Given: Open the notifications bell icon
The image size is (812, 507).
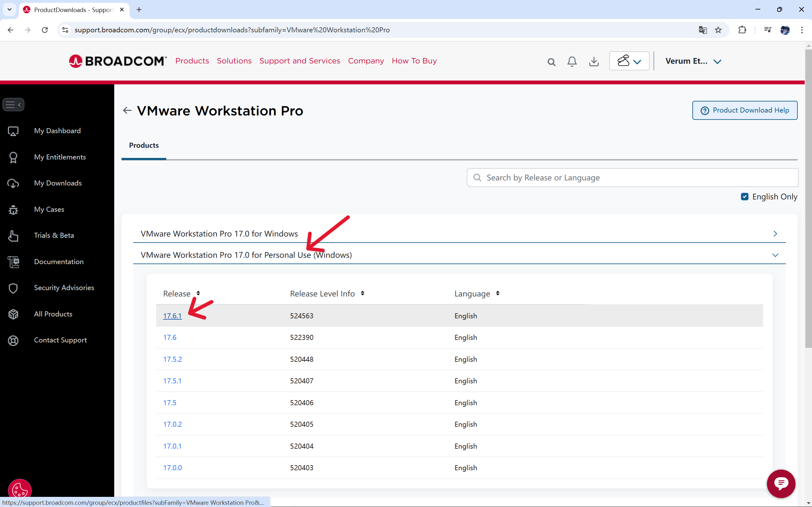Looking at the screenshot, I should pos(572,62).
